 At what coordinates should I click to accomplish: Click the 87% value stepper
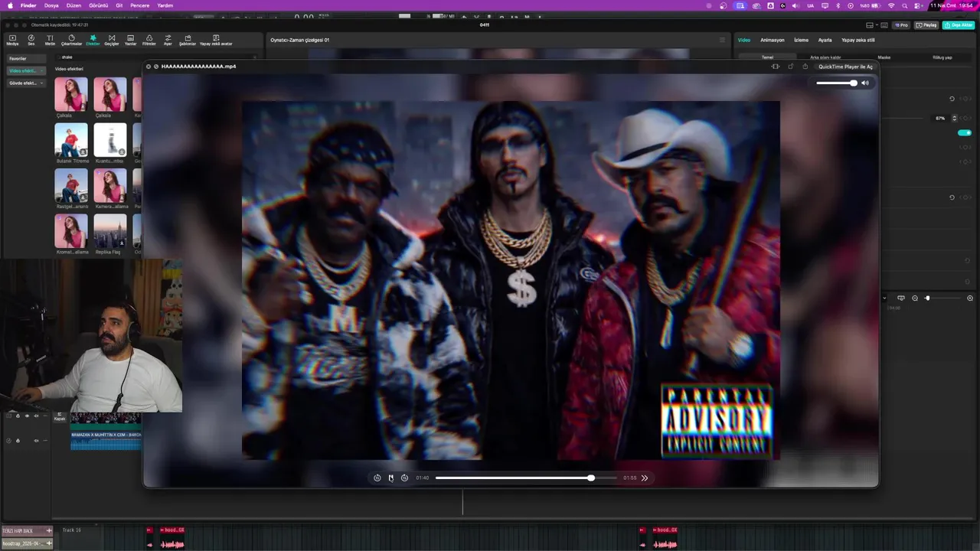click(x=953, y=118)
